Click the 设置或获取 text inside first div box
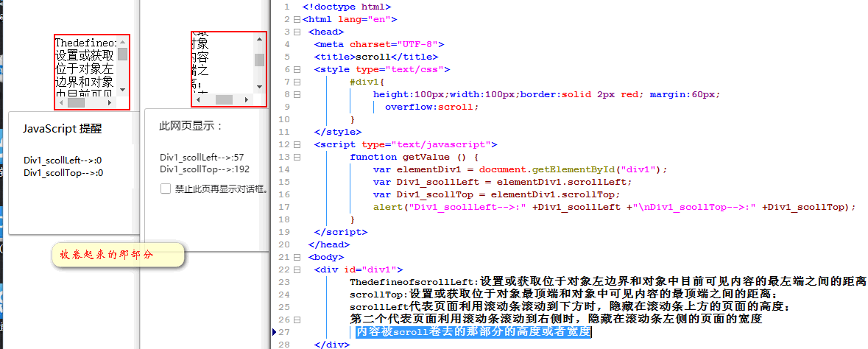The width and height of the screenshot is (868, 349). click(84, 57)
